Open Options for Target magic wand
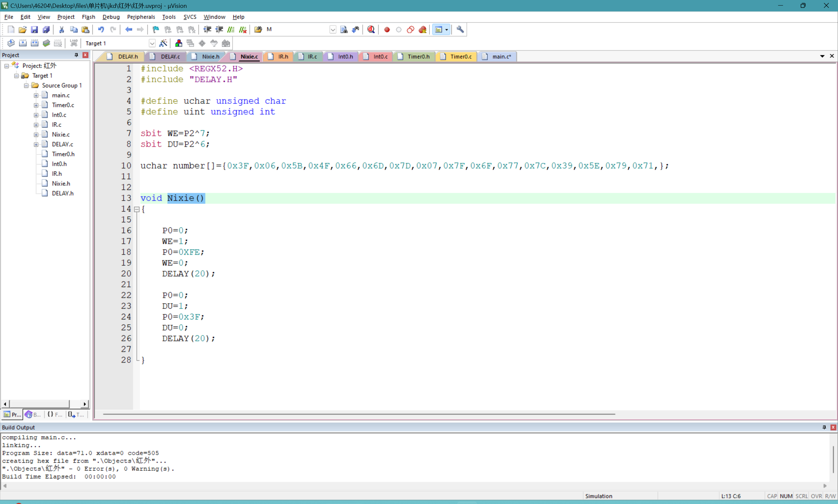 (163, 43)
